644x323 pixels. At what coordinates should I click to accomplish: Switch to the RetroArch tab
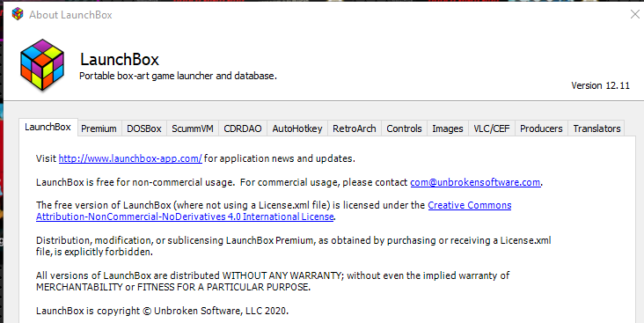[x=355, y=128]
